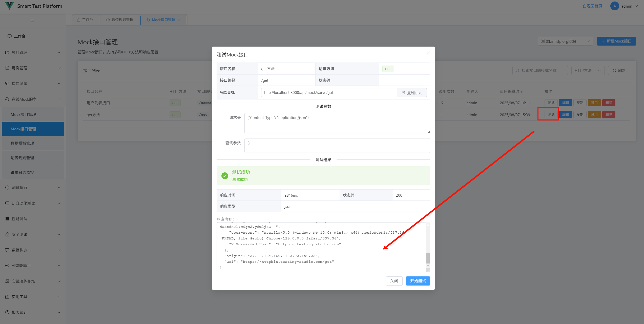Open 请求日志监控 in the sidebar

click(x=22, y=172)
